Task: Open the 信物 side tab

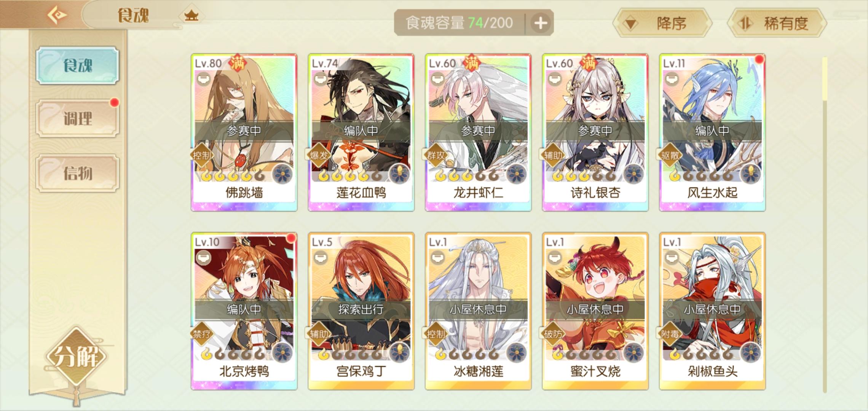Action: coord(78,173)
